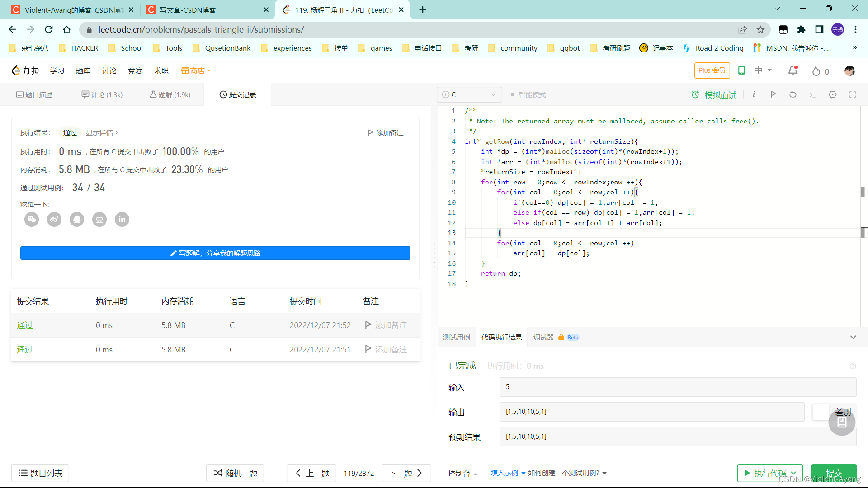
Task: Share result to Weibo icon
Action: [54, 220]
